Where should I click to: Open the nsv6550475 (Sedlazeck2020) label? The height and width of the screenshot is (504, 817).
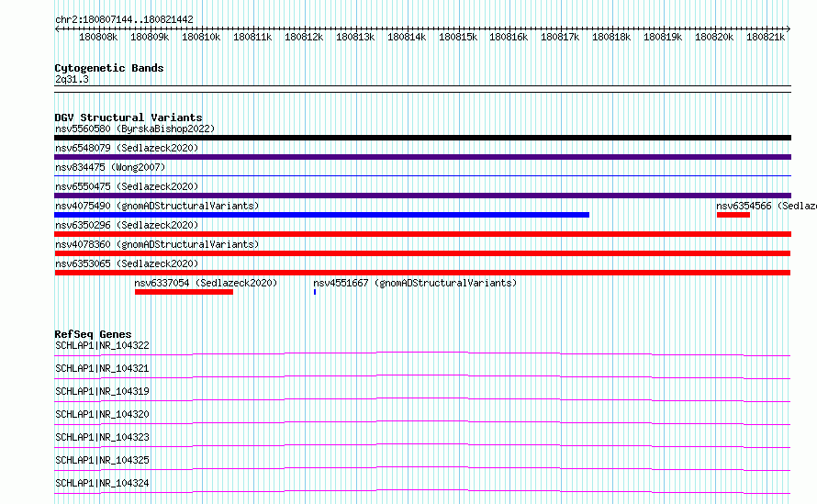[127, 186]
